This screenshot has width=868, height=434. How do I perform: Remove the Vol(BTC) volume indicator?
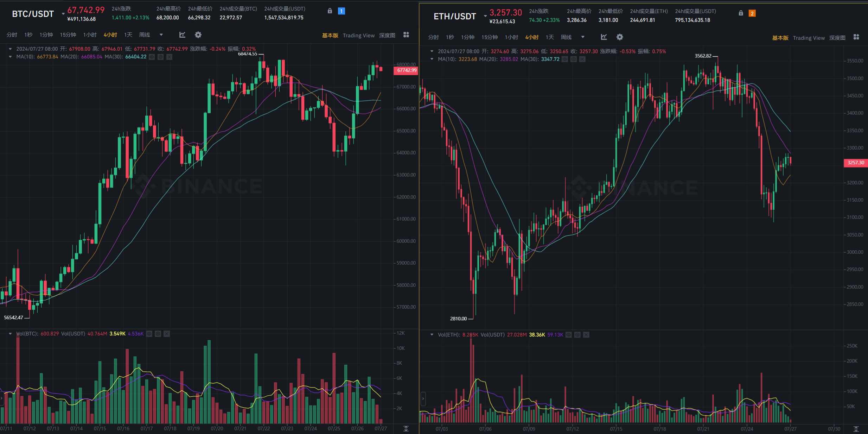point(167,334)
